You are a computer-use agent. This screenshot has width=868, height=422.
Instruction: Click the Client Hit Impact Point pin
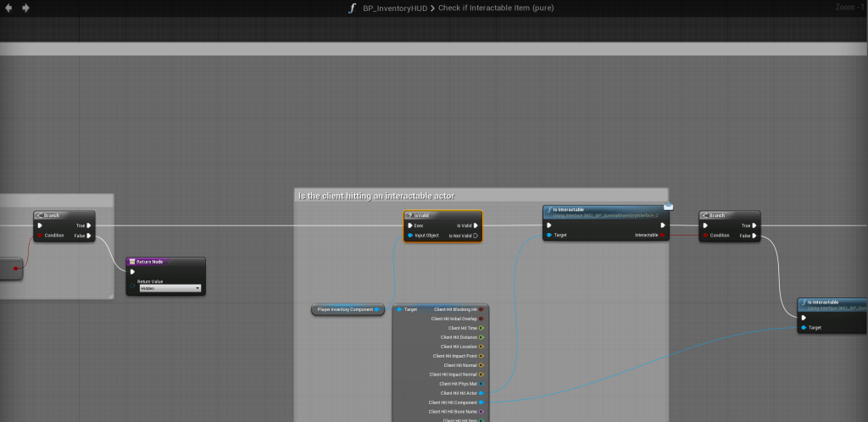click(481, 356)
